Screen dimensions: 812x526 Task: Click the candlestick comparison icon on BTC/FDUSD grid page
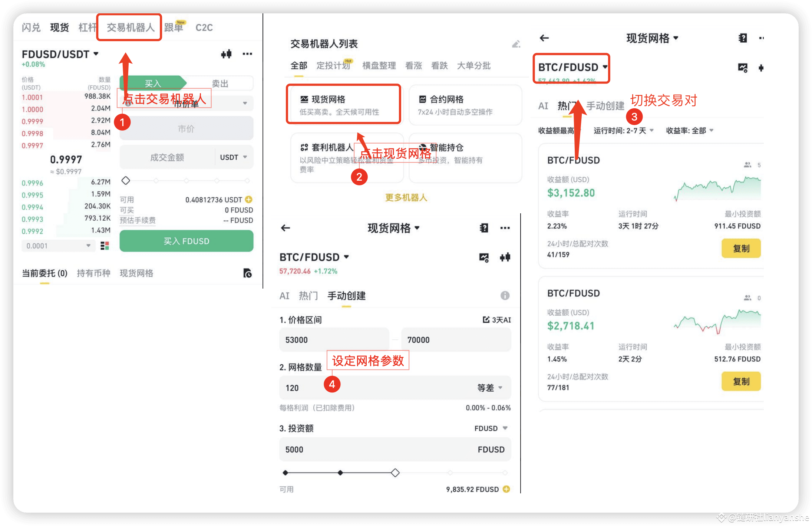505,257
